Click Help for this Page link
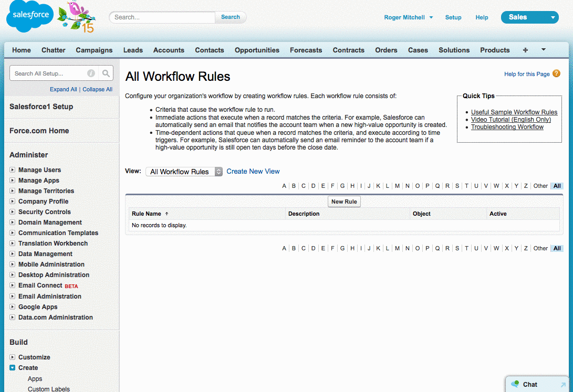The width and height of the screenshot is (573, 392). [x=527, y=74]
